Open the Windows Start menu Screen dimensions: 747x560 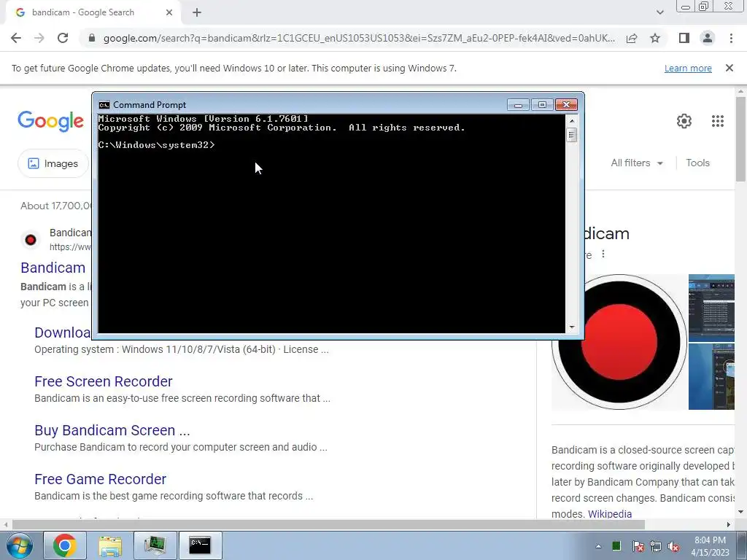pos(19,545)
